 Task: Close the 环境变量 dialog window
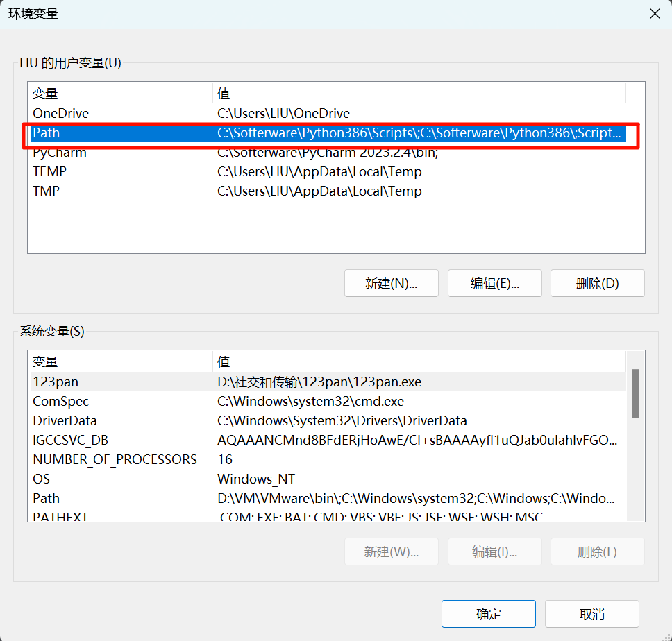click(x=653, y=14)
